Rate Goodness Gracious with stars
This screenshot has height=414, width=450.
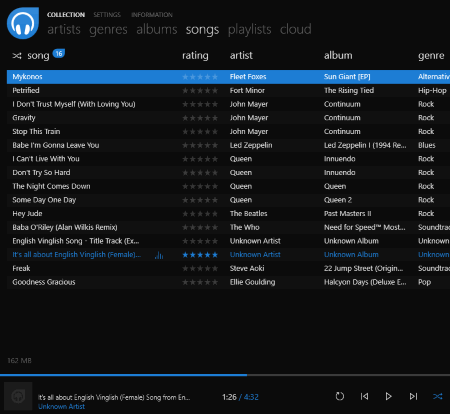click(200, 282)
